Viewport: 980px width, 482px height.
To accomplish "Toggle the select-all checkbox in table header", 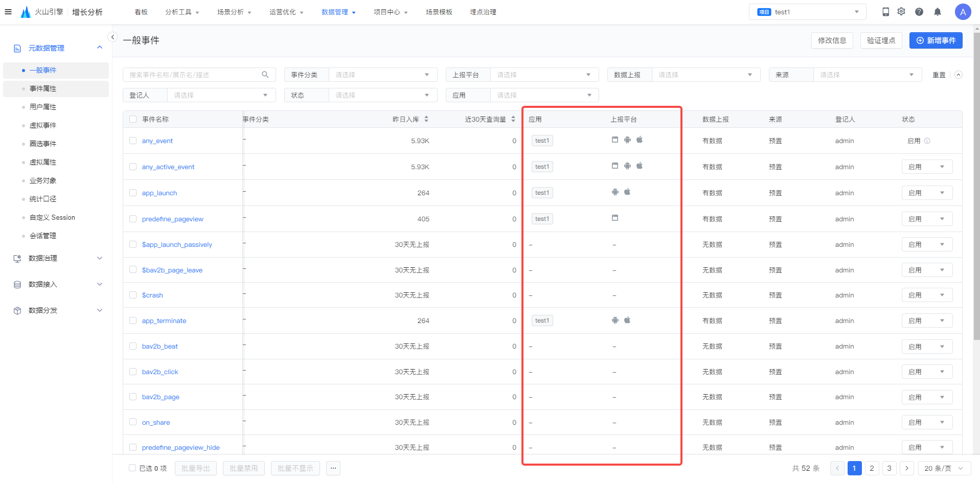I will (x=133, y=119).
